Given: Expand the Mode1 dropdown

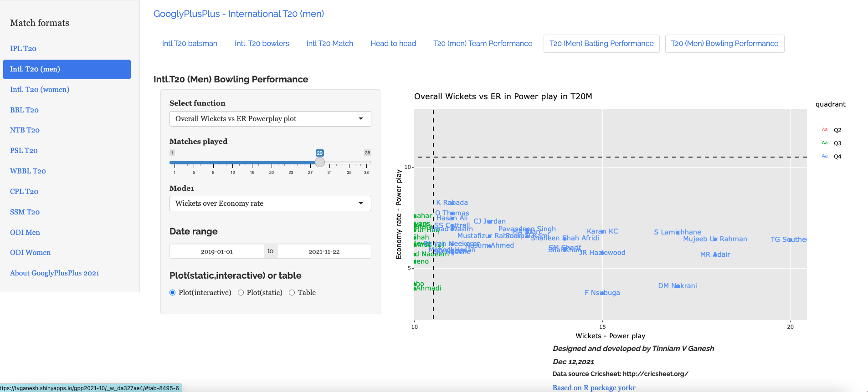Looking at the screenshot, I should [270, 204].
